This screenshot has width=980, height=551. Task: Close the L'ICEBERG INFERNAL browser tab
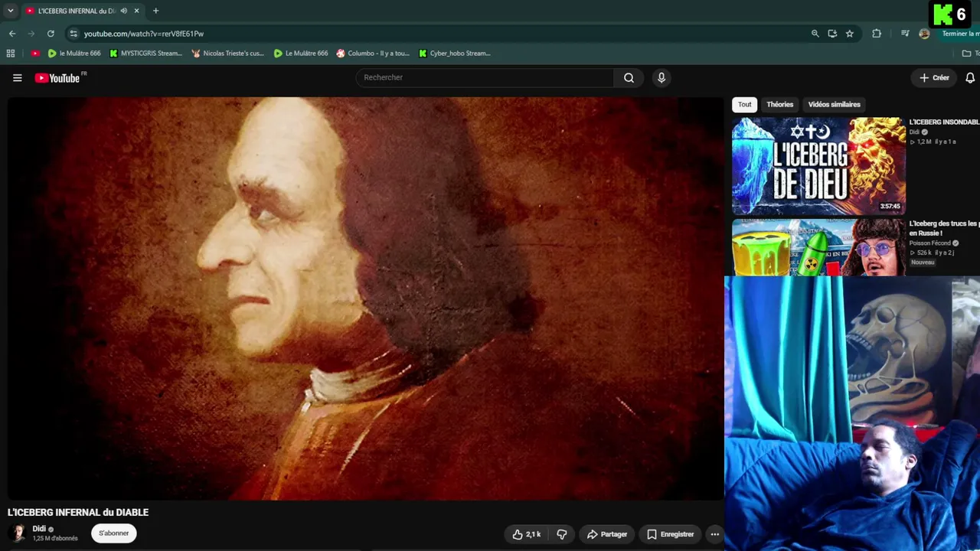click(x=136, y=11)
